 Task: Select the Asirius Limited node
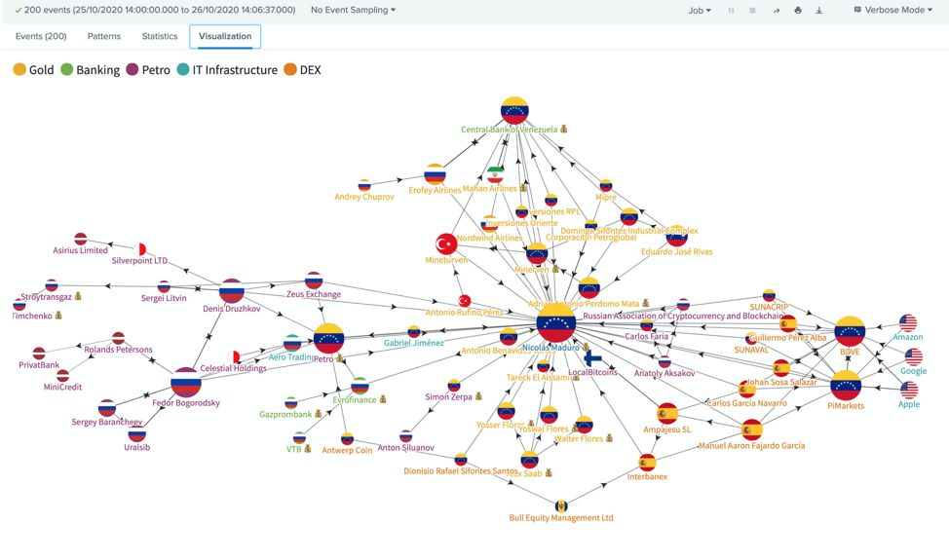81,239
